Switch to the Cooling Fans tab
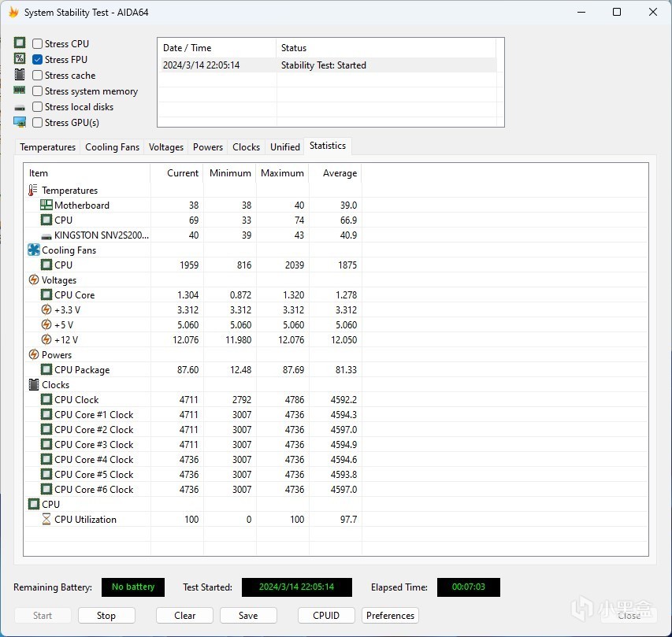 (112, 147)
